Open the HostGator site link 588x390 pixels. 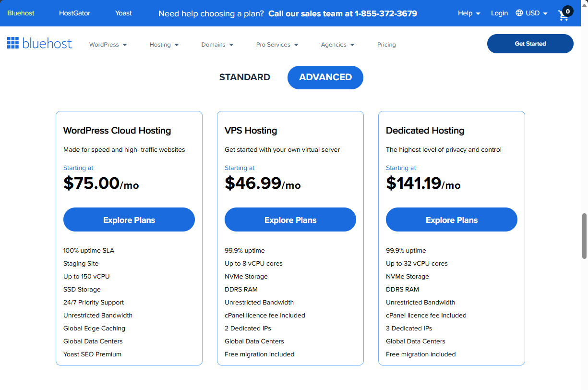click(x=74, y=13)
